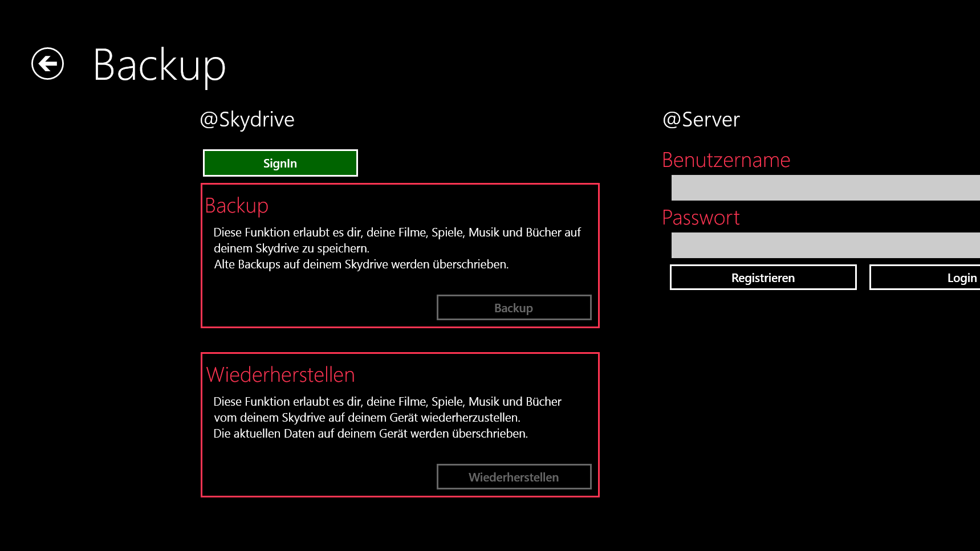
Task: Click the Benutzername label
Action: pyautogui.click(x=726, y=160)
